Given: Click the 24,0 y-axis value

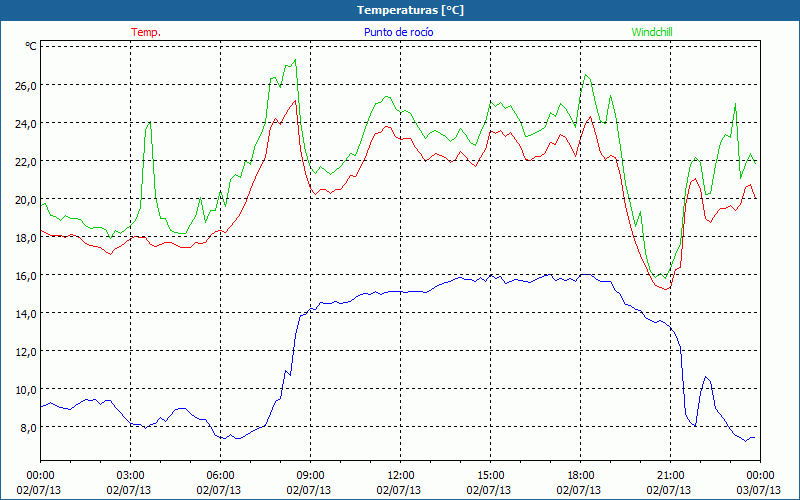Looking at the screenshot, I should pyautogui.click(x=26, y=123).
